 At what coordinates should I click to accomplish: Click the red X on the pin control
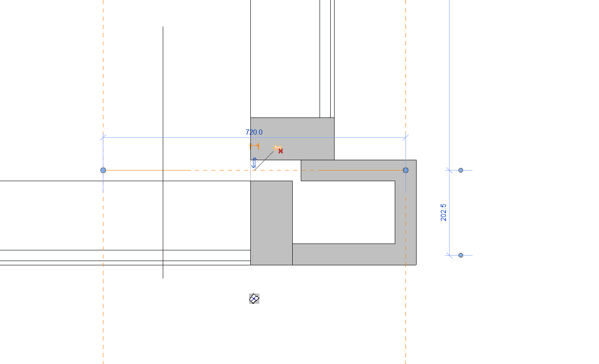pyautogui.click(x=280, y=151)
